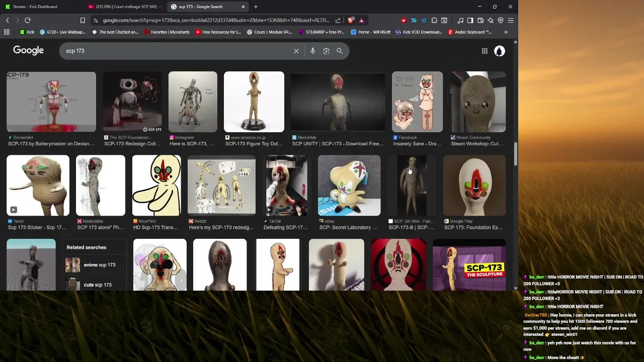Open the Kick bookmark
The height and width of the screenshot is (362, 644).
pos(27,32)
